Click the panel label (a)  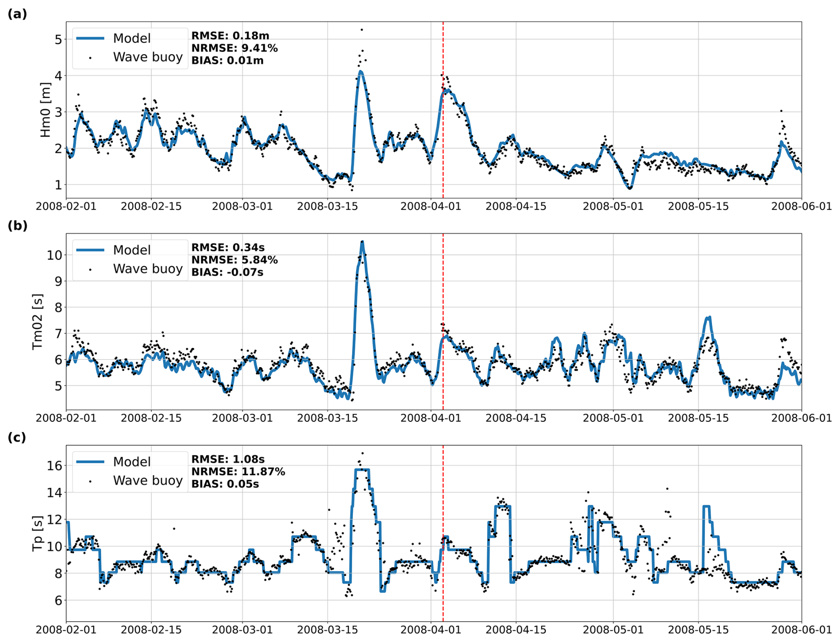[x=17, y=14]
